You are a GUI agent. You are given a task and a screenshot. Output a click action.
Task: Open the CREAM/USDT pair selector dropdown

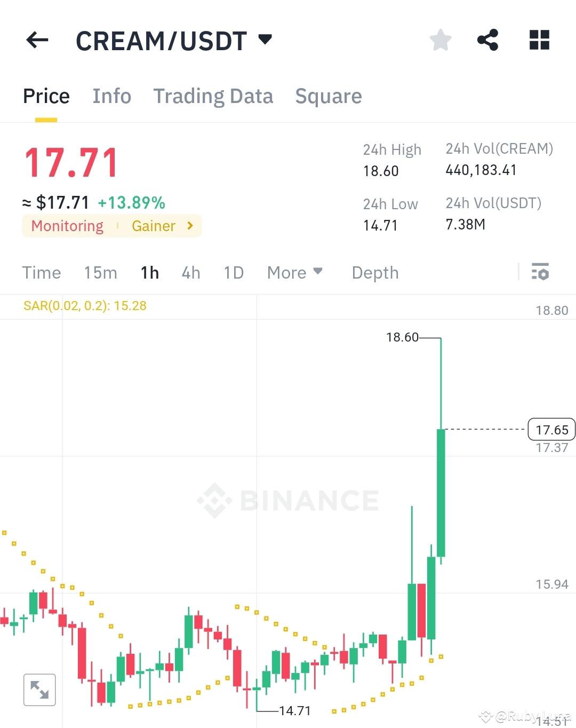(265, 39)
